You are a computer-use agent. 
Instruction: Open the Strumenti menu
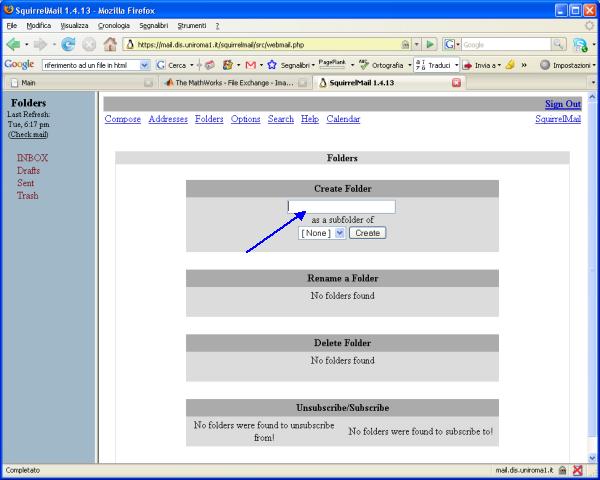[190, 24]
